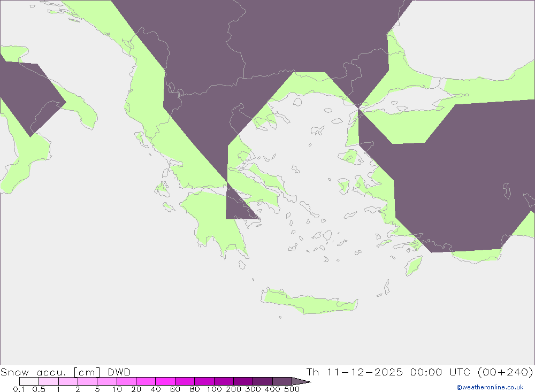Click the 300 to 400 cm legend swatch

pos(263,381)
